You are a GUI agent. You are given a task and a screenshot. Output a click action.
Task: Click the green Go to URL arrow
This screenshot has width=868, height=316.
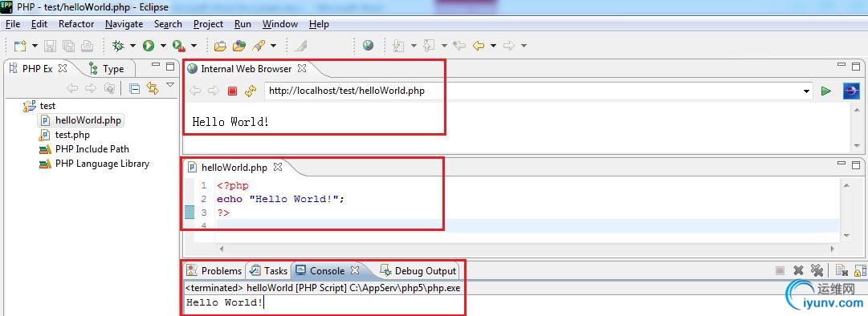click(826, 91)
